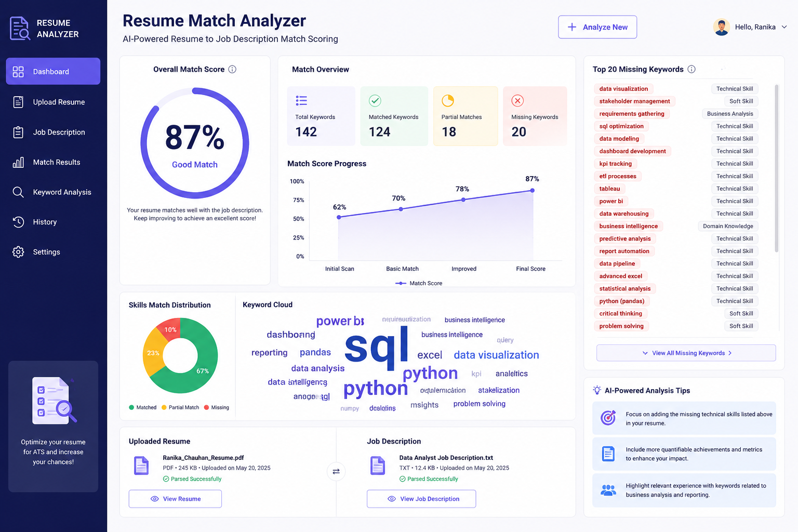
Task: Click Data Analyst Job Description.txt file name
Action: point(446,458)
